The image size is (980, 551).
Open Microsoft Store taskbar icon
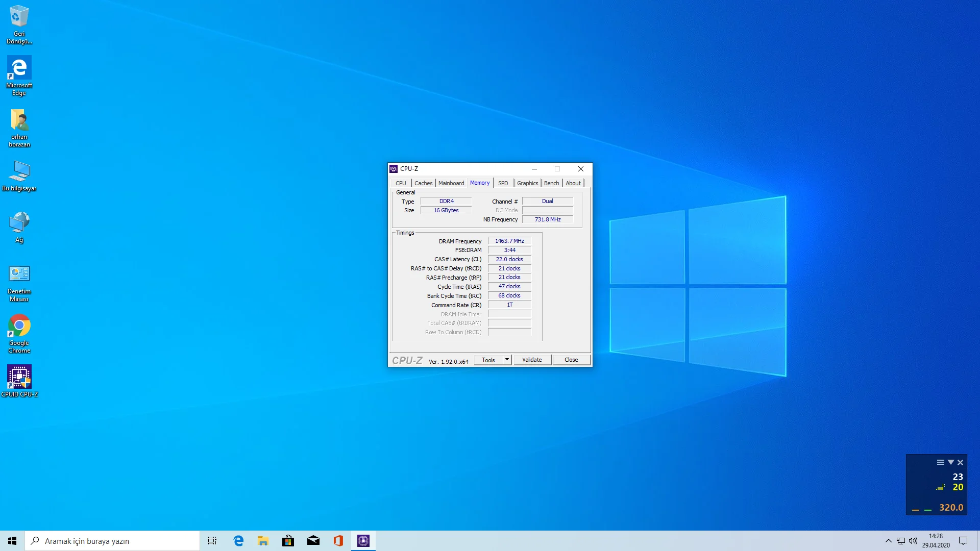[288, 541]
